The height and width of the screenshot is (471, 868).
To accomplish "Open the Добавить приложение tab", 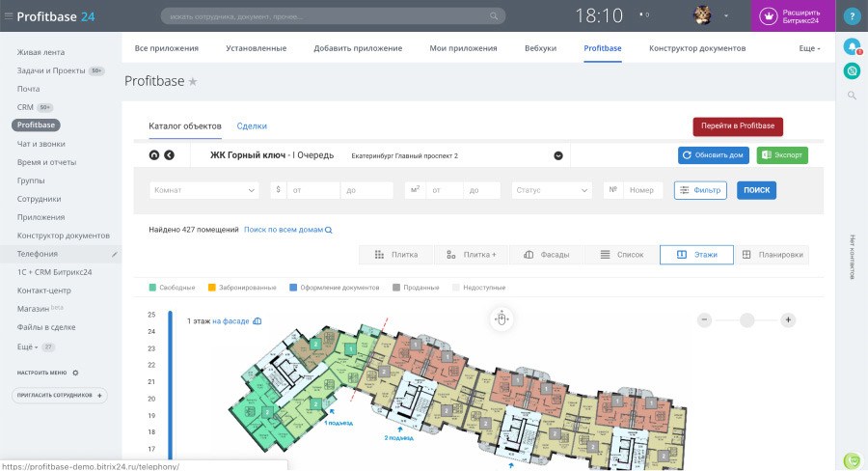I will tap(358, 48).
